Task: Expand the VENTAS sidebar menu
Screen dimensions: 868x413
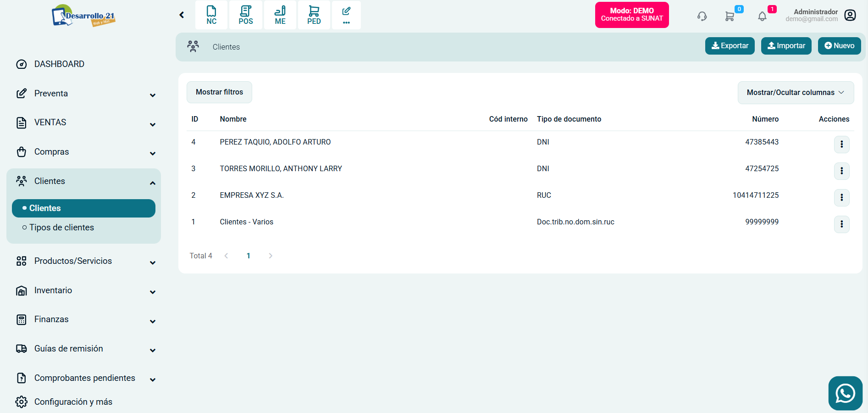Action: 85,123
